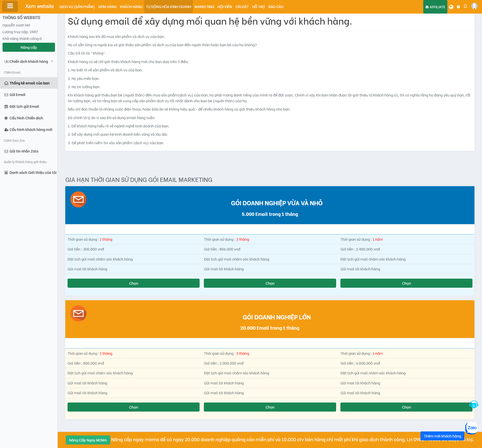Click the help question mark icon
482x448 pixels.
pos(458,7)
